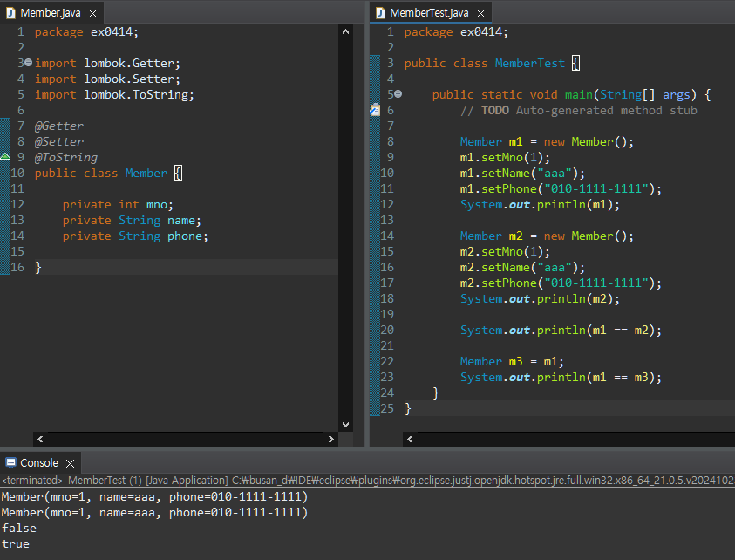Screen dimensions: 735x560
Task: Close the Console view
Action: tap(71, 463)
